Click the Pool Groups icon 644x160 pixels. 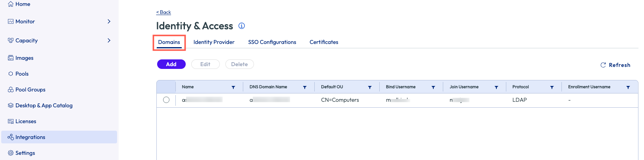coord(11,90)
